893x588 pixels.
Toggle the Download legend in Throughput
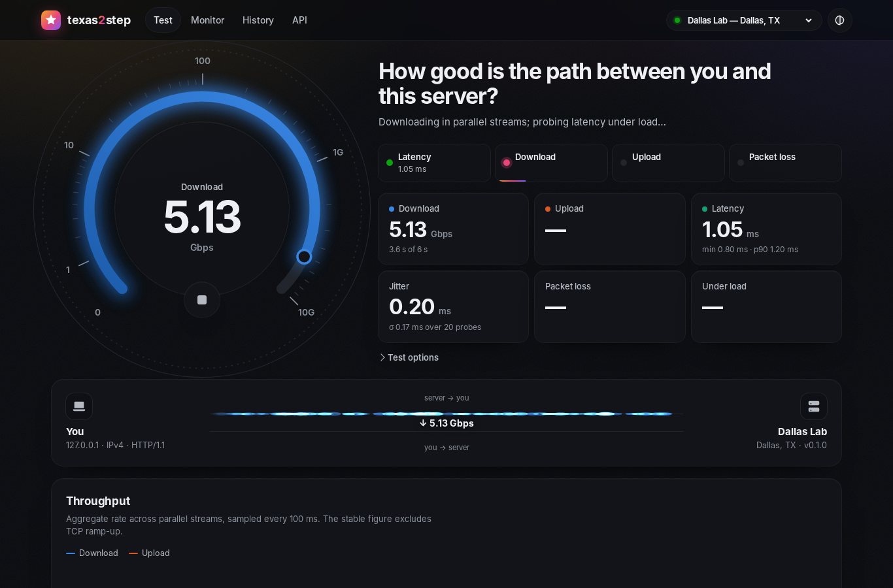pos(92,553)
